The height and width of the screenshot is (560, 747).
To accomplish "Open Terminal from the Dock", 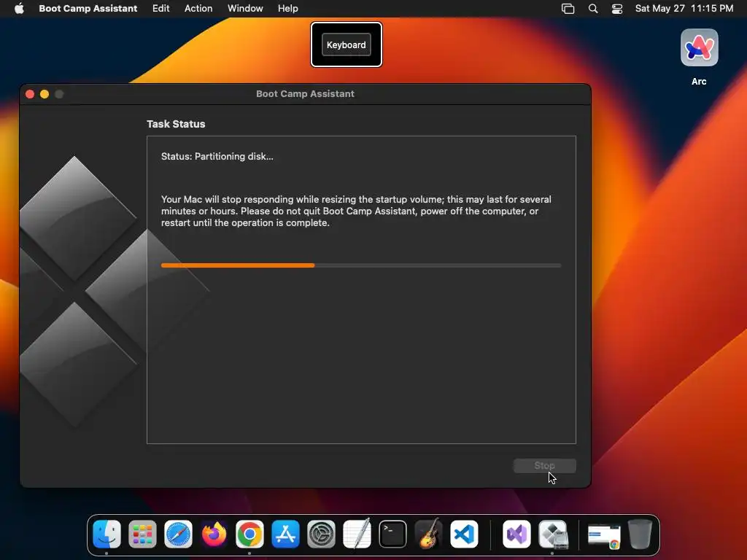I will (392, 534).
